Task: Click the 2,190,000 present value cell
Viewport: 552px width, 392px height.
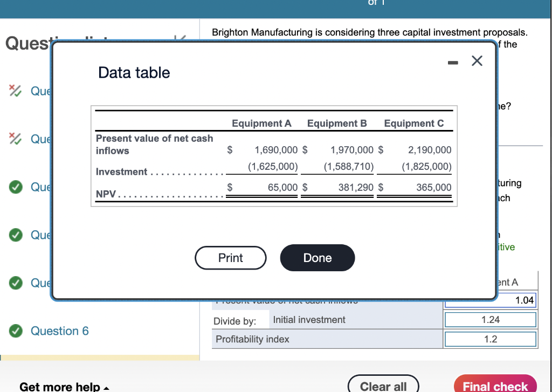Action: coord(430,150)
